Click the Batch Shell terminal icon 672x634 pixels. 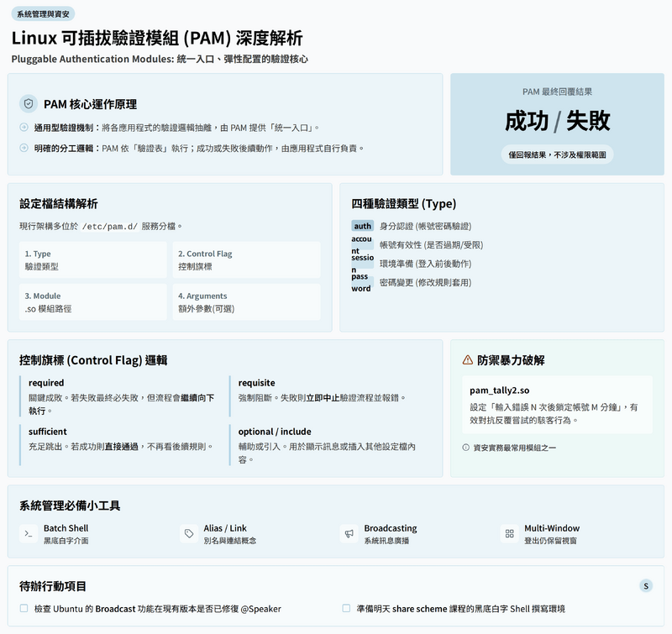29,534
